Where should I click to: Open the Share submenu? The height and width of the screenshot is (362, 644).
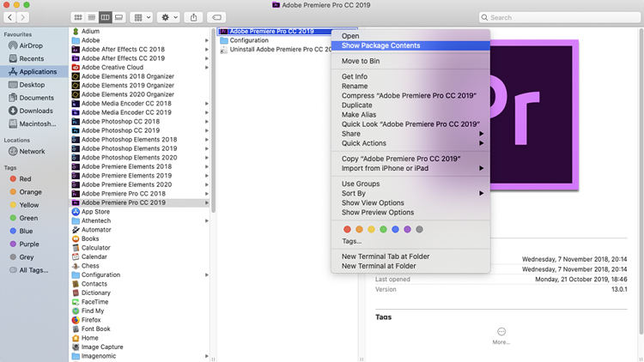click(410, 134)
